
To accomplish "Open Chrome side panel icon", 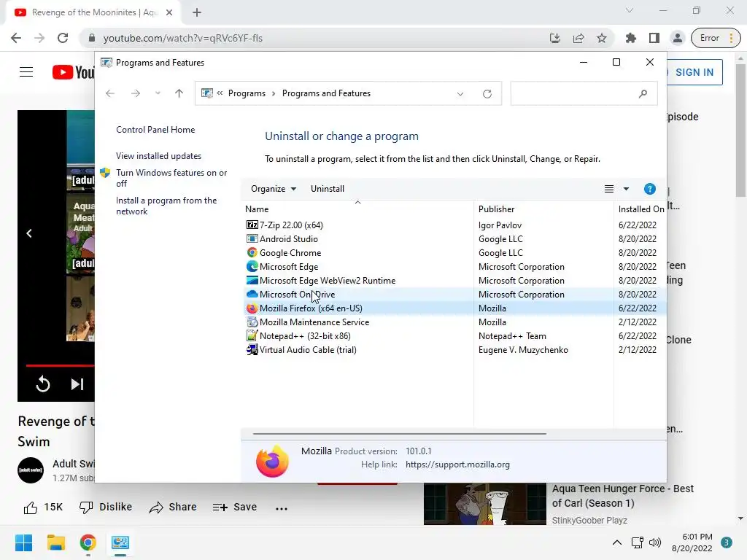I will [654, 38].
